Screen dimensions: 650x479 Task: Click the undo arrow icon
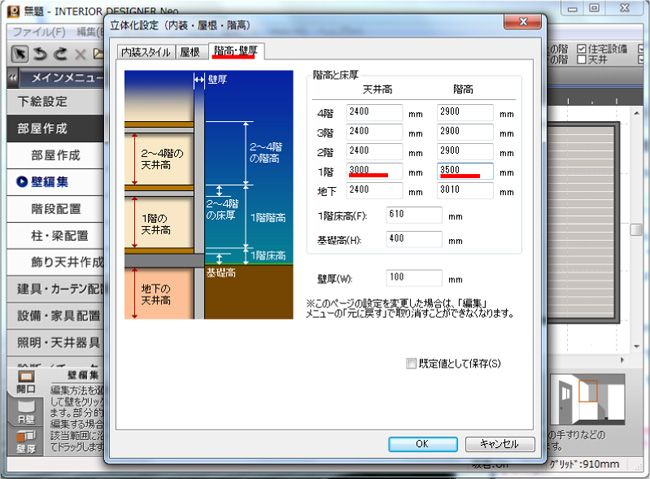(x=40, y=54)
